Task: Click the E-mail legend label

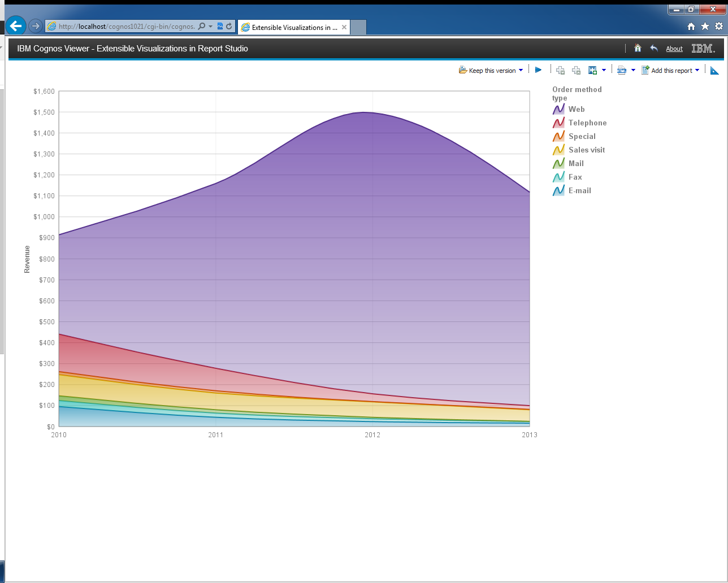Action: coord(580,190)
